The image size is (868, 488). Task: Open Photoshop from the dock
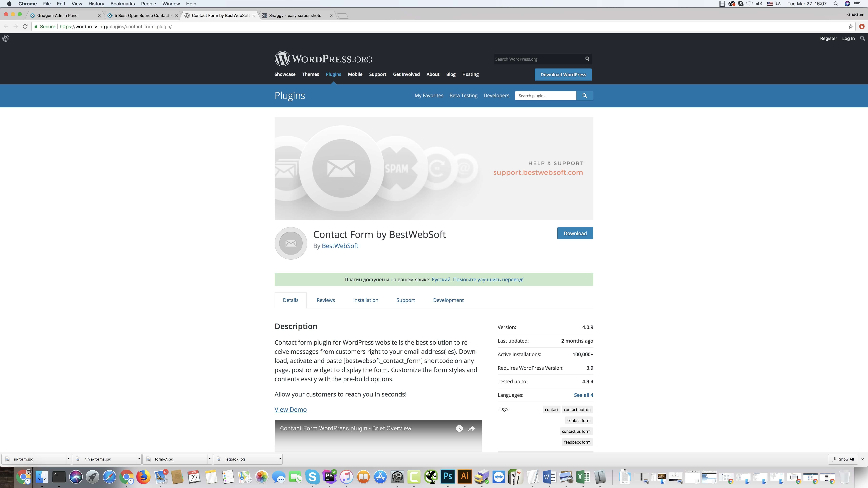[x=448, y=477]
